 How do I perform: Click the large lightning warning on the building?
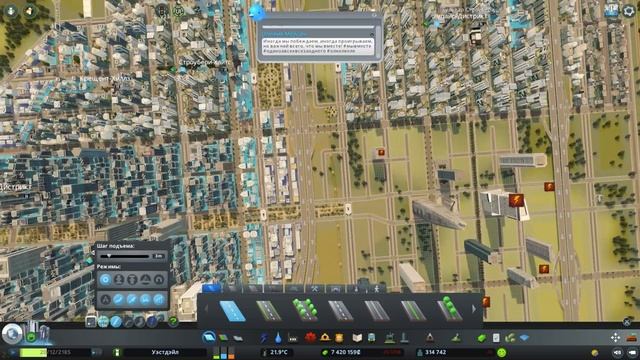pos(516,201)
